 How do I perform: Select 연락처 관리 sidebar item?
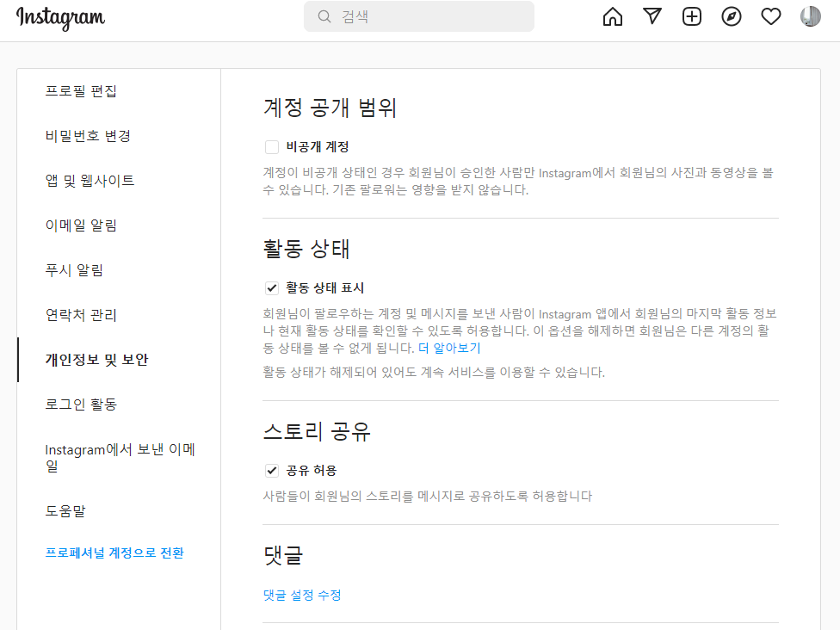(x=81, y=315)
